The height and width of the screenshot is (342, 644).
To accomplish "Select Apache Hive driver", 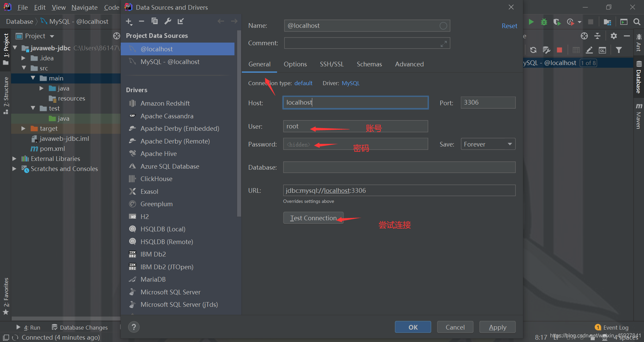I will click(x=159, y=154).
